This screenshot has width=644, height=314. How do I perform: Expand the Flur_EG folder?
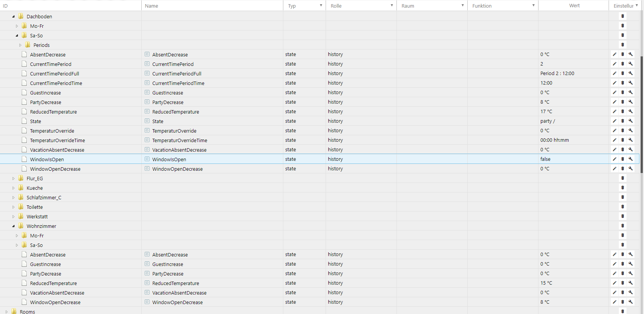tap(13, 178)
